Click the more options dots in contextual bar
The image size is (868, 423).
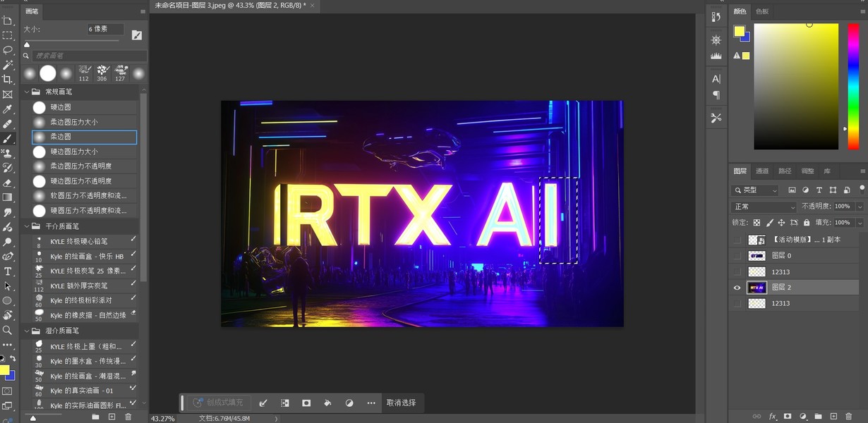pos(371,403)
